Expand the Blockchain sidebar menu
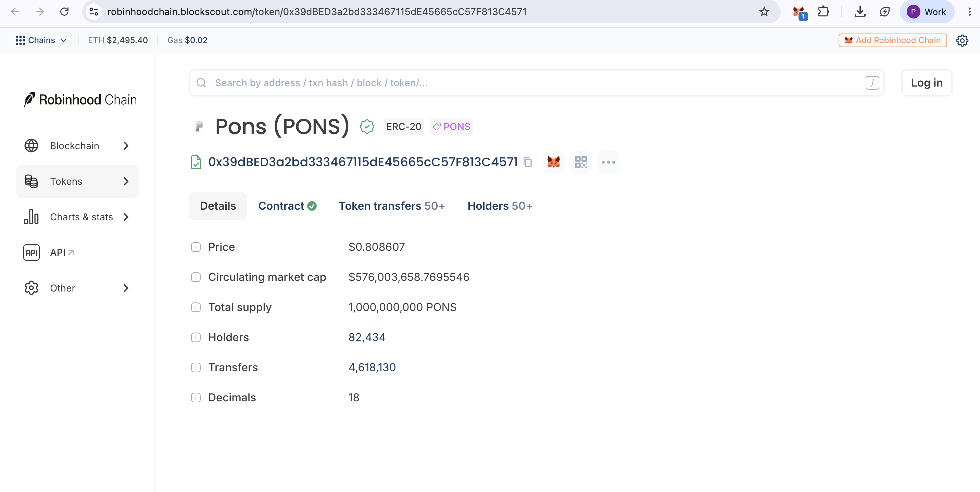The width and height of the screenshot is (980, 492). pos(77,146)
